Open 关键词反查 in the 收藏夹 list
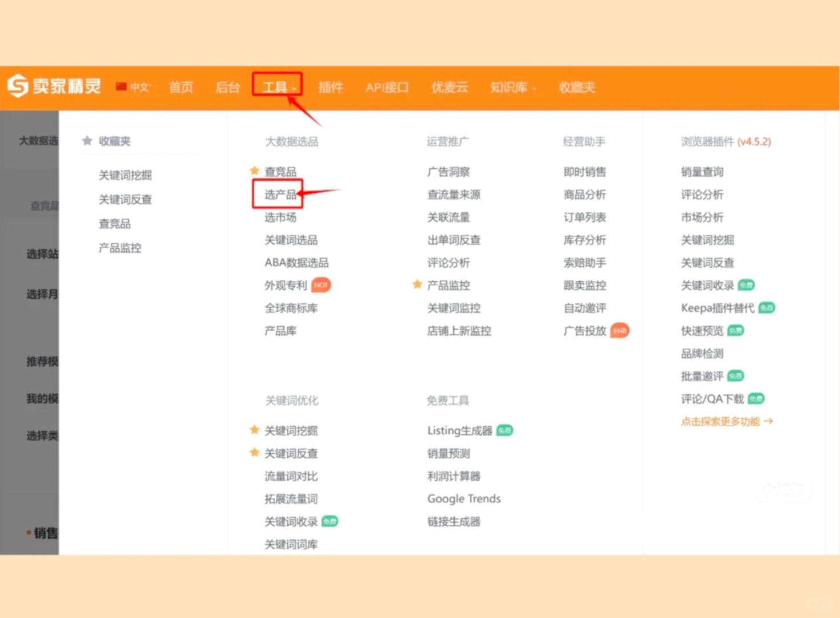Image resolution: width=840 pixels, height=618 pixels. click(125, 199)
